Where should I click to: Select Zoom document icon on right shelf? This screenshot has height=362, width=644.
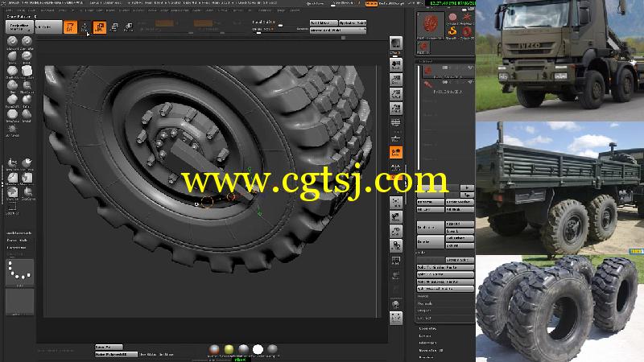396,79
